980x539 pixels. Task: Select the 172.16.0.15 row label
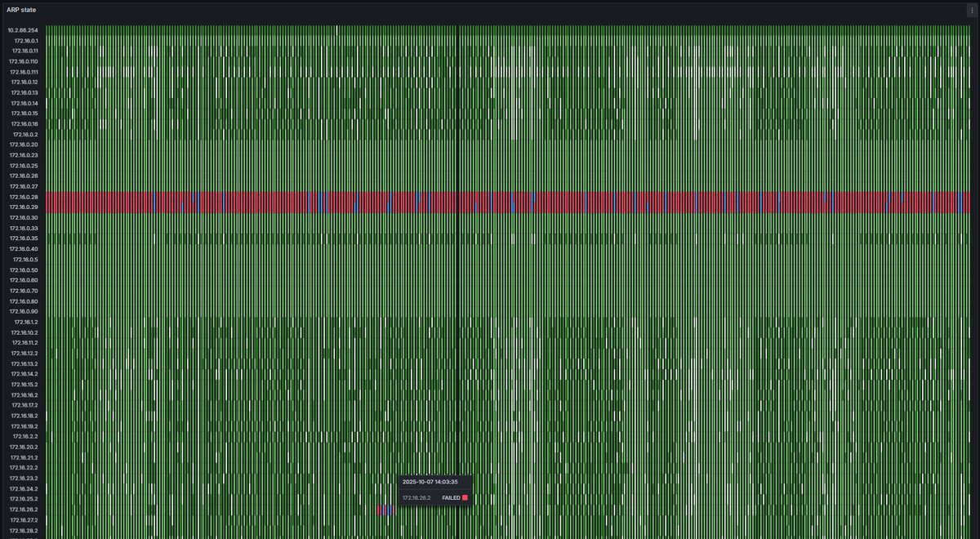(x=24, y=114)
